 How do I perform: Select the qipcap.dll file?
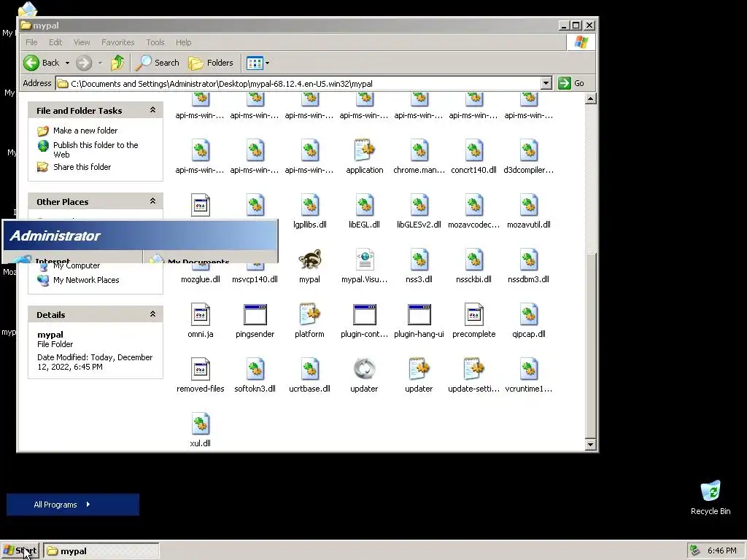click(x=529, y=315)
